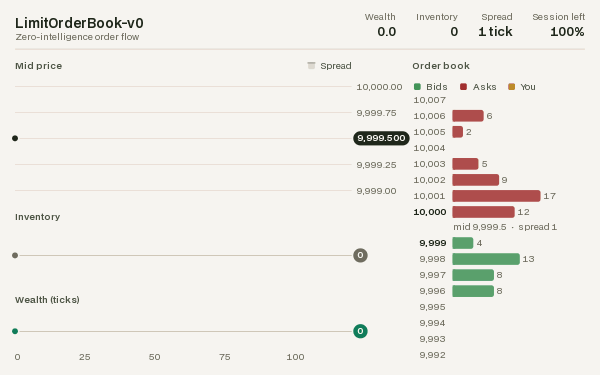The width and height of the screenshot is (600, 375).
Task: Click the quantity 13 beside 9,998
Action: click(528, 259)
